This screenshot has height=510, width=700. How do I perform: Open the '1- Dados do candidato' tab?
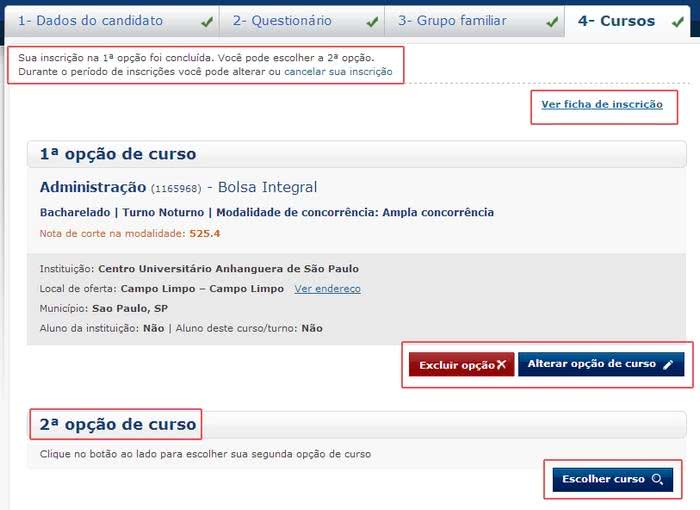(112, 21)
